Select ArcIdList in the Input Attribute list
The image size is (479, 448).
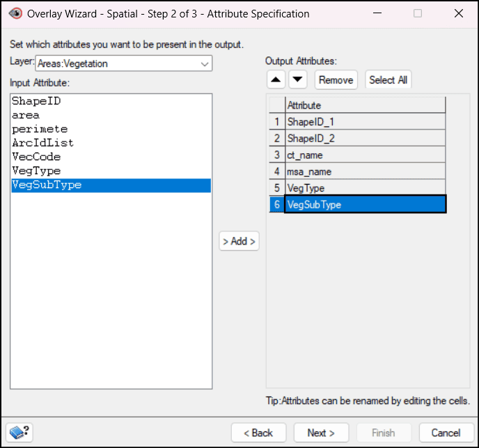111,143
